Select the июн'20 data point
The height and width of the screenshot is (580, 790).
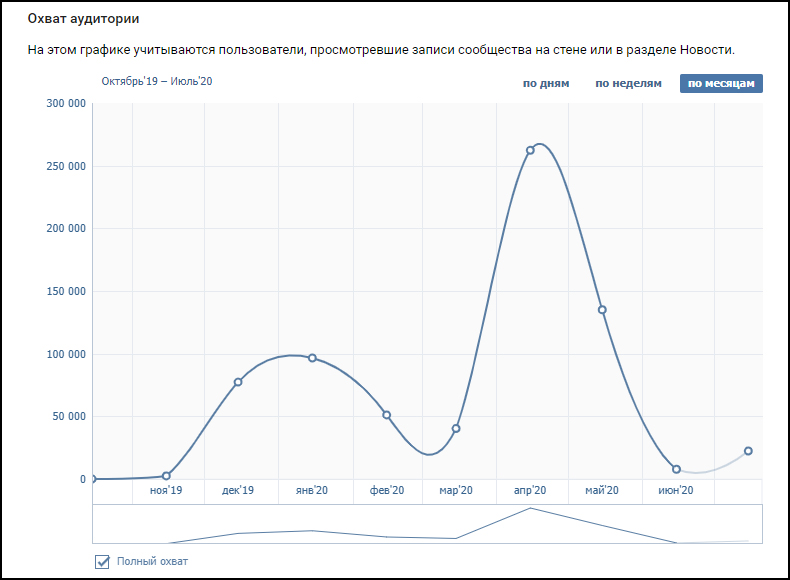point(676,469)
